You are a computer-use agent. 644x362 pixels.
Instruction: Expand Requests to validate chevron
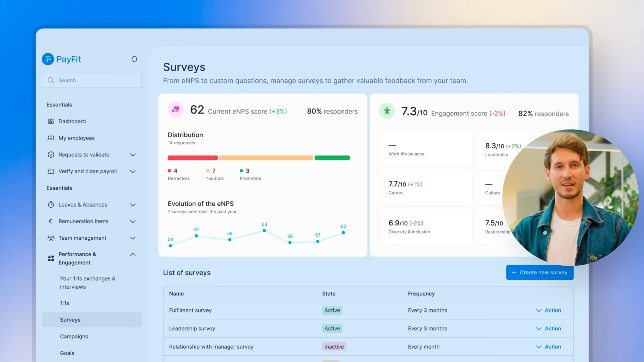pyautogui.click(x=133, y=155)
